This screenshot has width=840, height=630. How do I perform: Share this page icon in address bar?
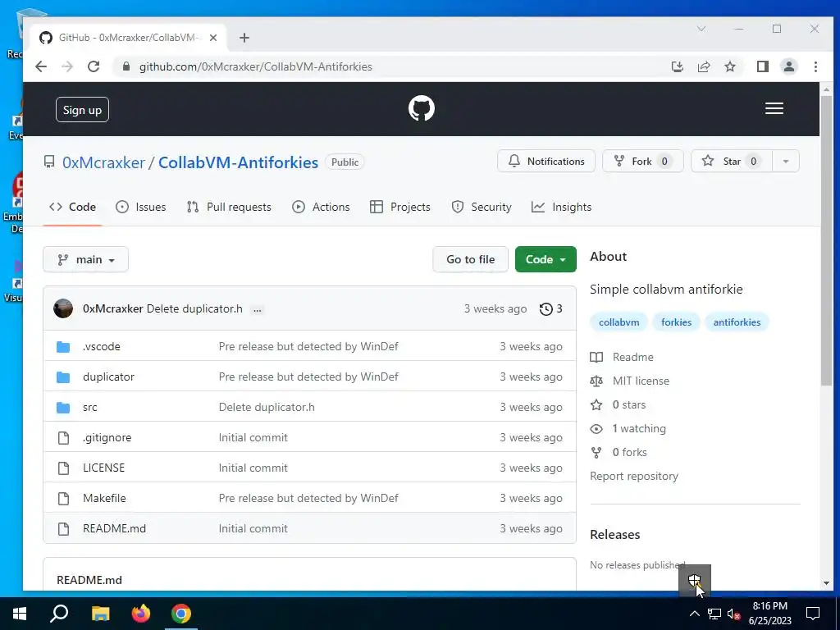pyautogui.click(x=703, y=66)
